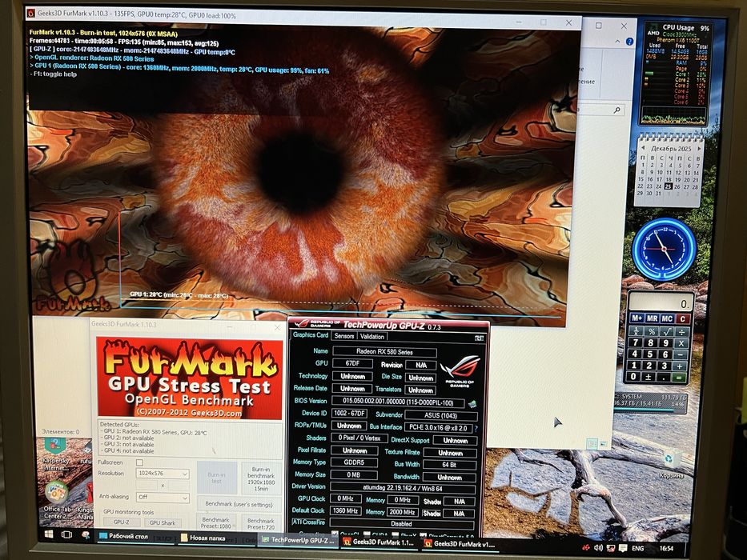Click the Benchmark Preset:720 button
The width and height of the screenshot is (747, 560).
point(260,523)
